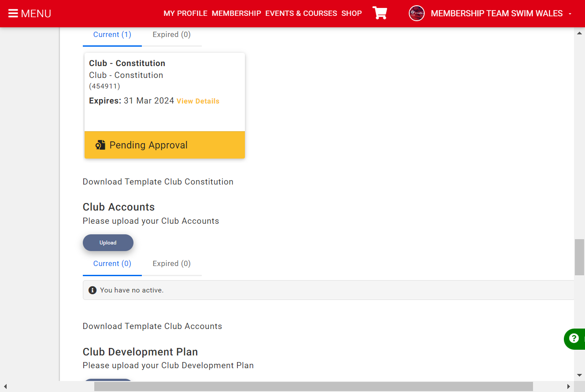This screenshot has height=392, width=585.
Task: Switch to Expired (0) tab under Club Accounts
Action: tap(172, 264)
